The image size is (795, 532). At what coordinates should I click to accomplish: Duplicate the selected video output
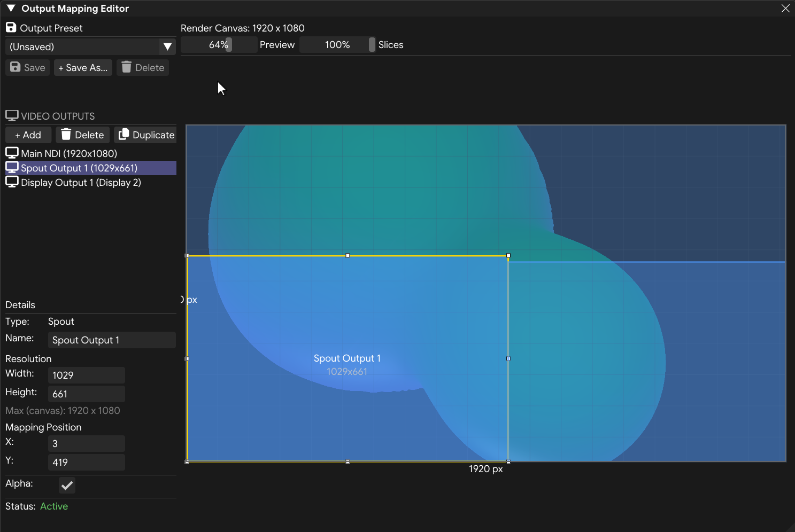pyautogui.click(x=145, y=135)
